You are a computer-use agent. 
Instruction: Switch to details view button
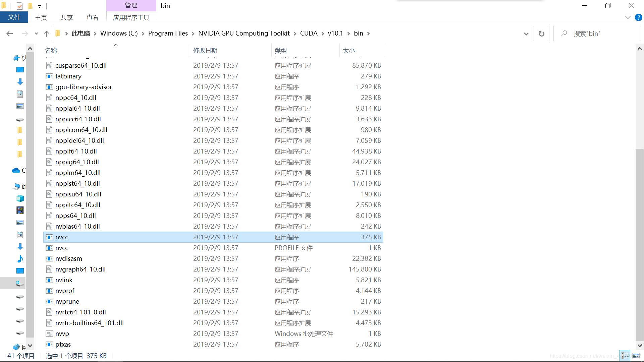coord(625,356)
